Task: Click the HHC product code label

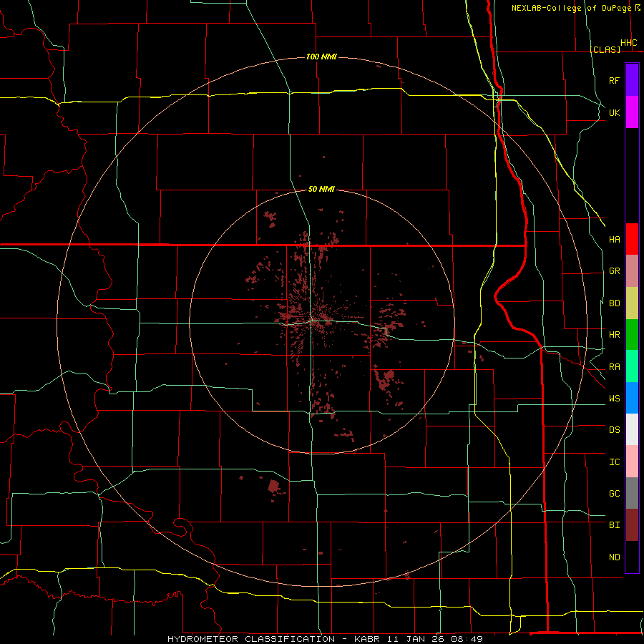Action: 629,43
